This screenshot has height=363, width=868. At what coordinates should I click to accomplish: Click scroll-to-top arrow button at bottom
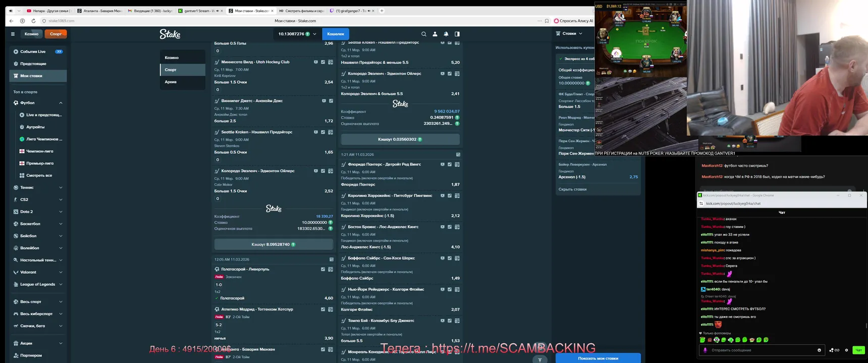point(540,359)
